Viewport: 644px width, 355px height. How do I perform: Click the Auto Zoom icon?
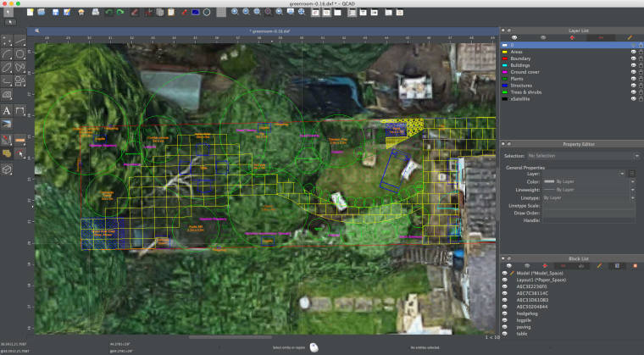click(x=257, y=12)
